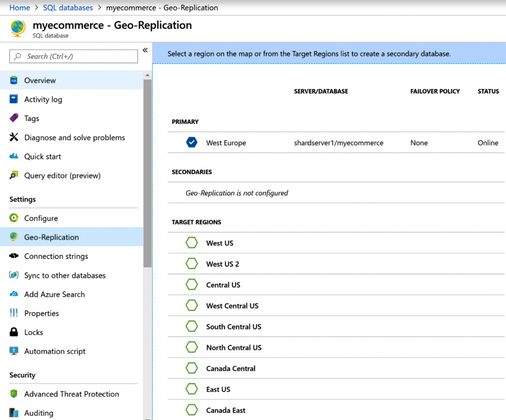
Task: Click the Diagnose and solve problems wrench icon
Action: [x=14, y=137]
